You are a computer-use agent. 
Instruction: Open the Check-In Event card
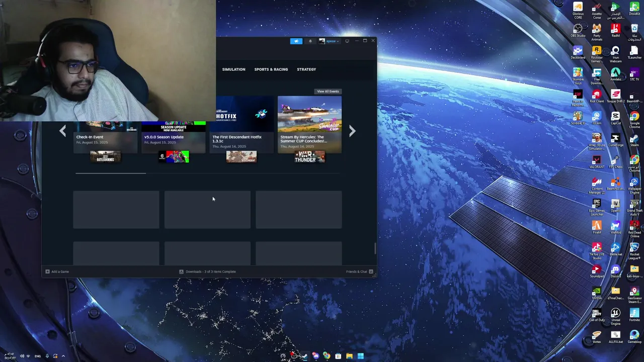[105, 137]
